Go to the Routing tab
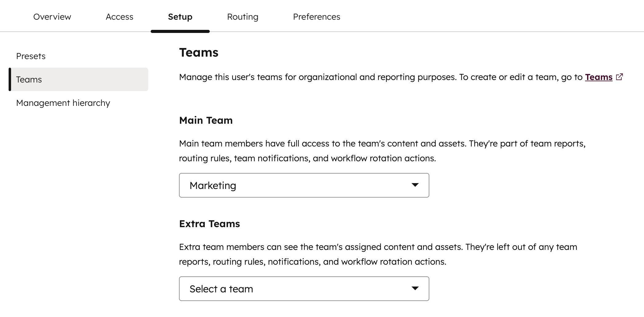This screenshot has height=317, width=644. coord(243,17)
